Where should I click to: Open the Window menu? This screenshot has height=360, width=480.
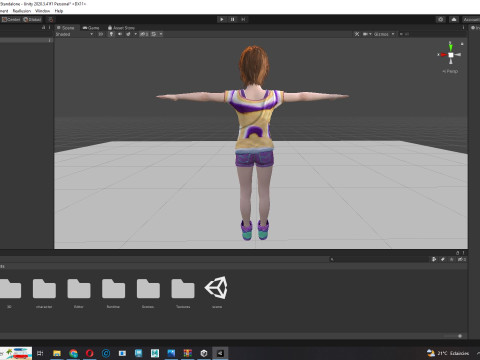(x=43, y=11)
